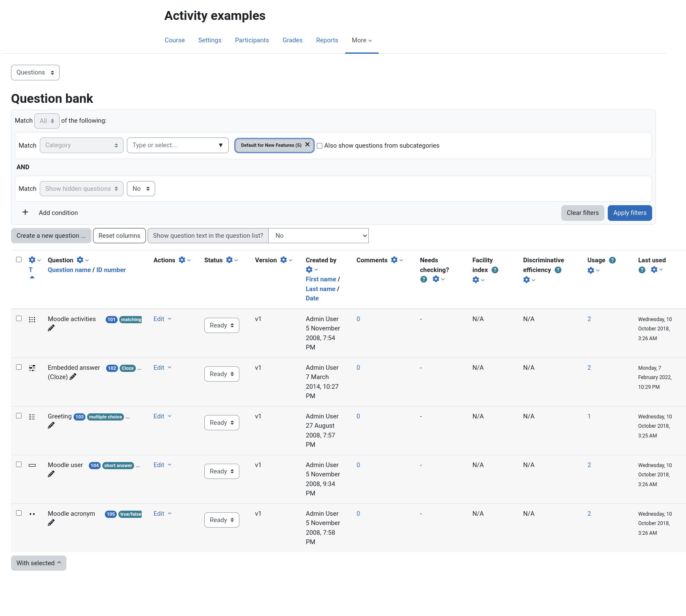
Task: Open the Facility index column gear settings
Action: tap(478, 280)
